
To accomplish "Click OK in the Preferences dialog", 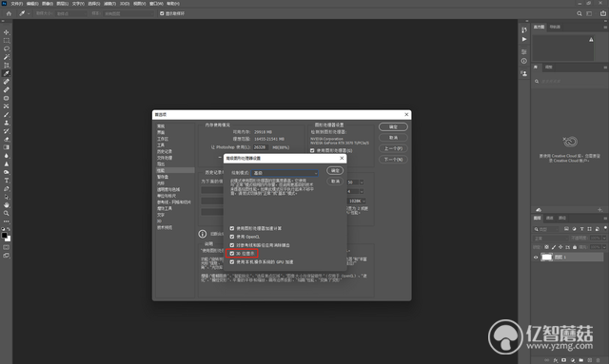I will click(393, 127).
